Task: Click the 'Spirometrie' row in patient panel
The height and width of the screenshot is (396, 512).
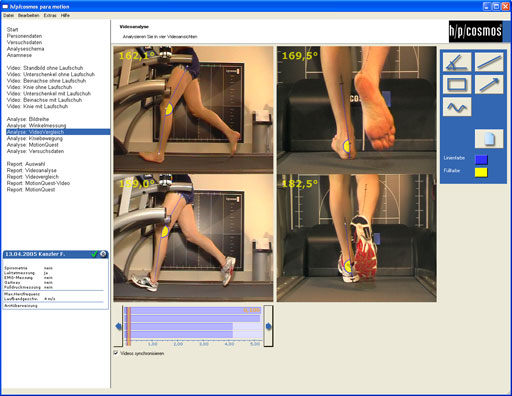Action: click(x=28, y=268)
